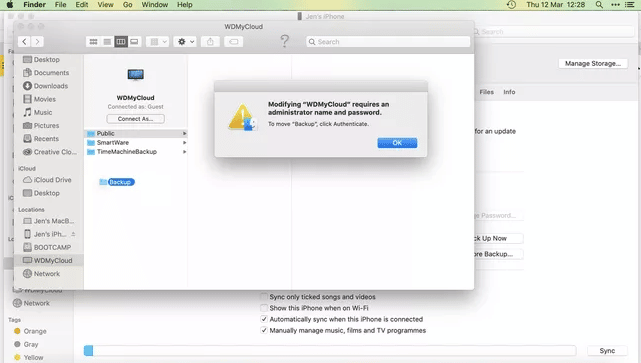Screen dimensions: 641x363
Task: Switch to gallery view in Finder toolbar
Action: point(134,42)
